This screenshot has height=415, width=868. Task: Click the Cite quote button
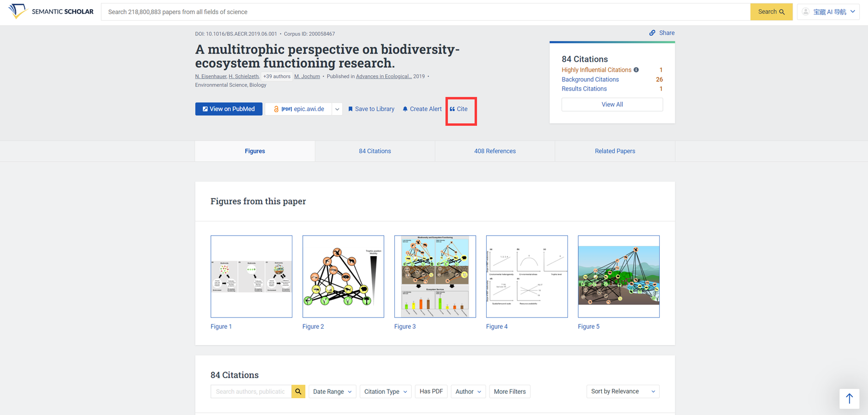[x=458, y=109]
